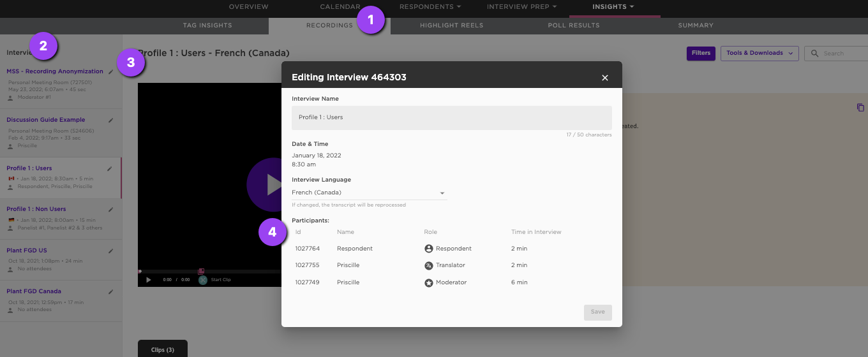This screenshot has width=868, height=357.
Task: Go to the Overview page
Action: (249, 7)
